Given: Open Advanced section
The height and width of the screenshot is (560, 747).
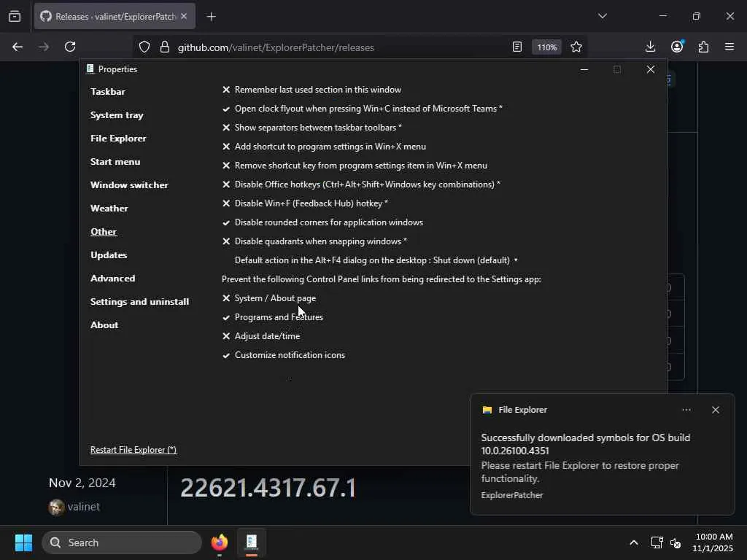Looking at the screenshot, I should tap(112, 278).
